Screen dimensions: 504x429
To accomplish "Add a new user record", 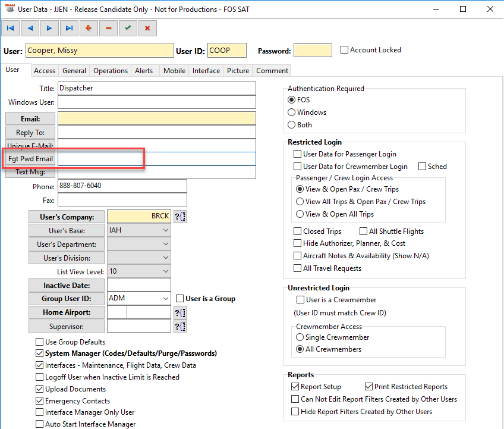I will 89,29.
